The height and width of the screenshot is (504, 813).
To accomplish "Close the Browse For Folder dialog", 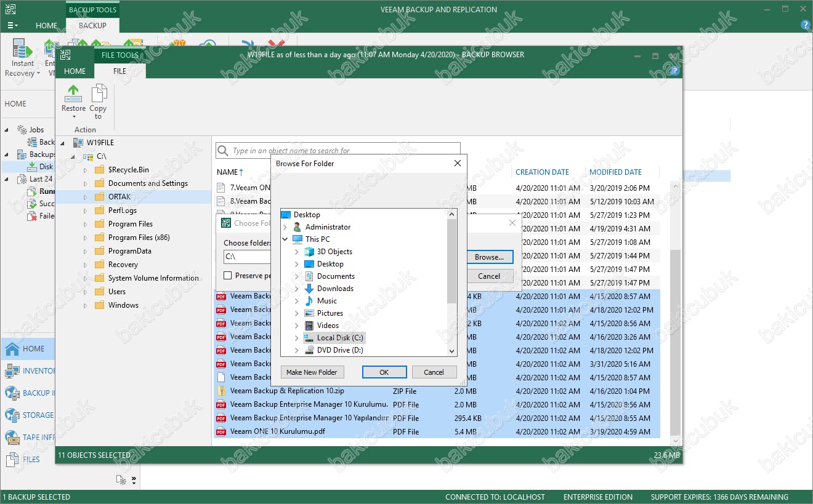I will (457, 164).
